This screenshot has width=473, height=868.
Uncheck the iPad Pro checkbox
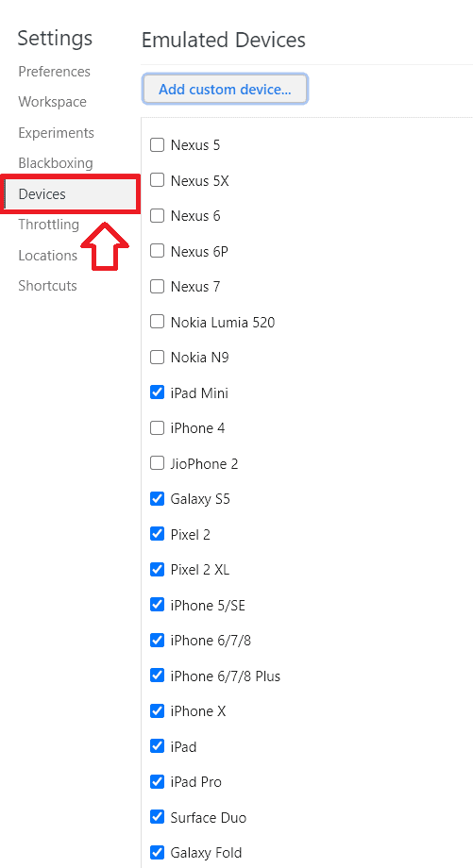[x=158, y=781]
